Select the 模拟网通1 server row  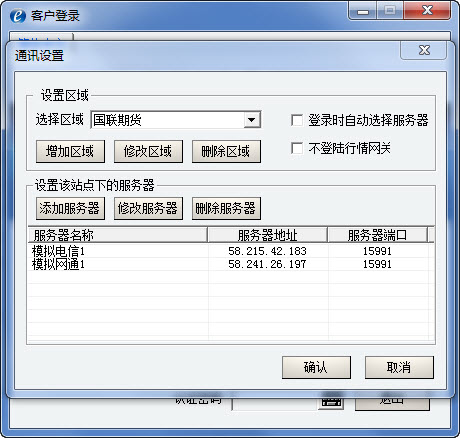point(231,264)
